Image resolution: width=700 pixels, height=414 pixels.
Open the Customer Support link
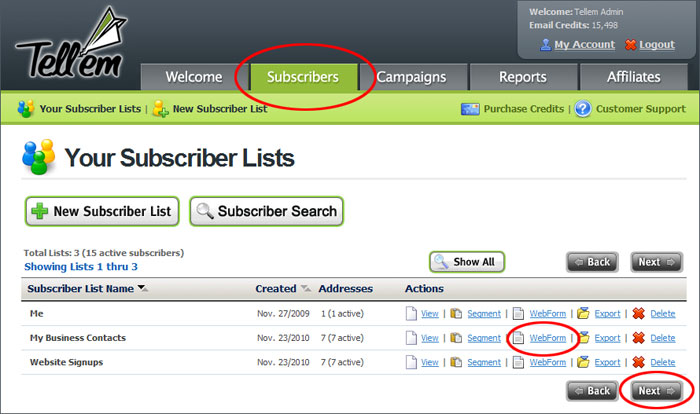641,109
